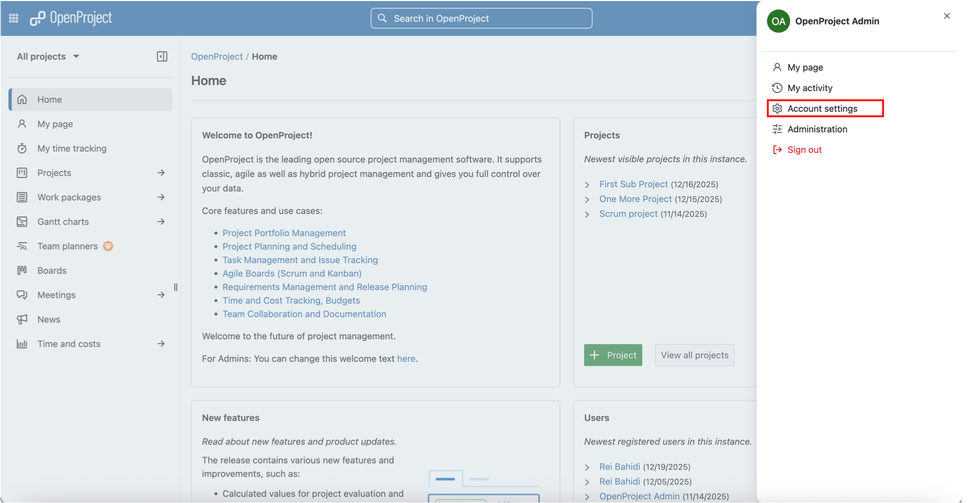The image size is (980, 503).
Task: Expand the Projects submenu arrow
Action: click(x=161, y=173)
